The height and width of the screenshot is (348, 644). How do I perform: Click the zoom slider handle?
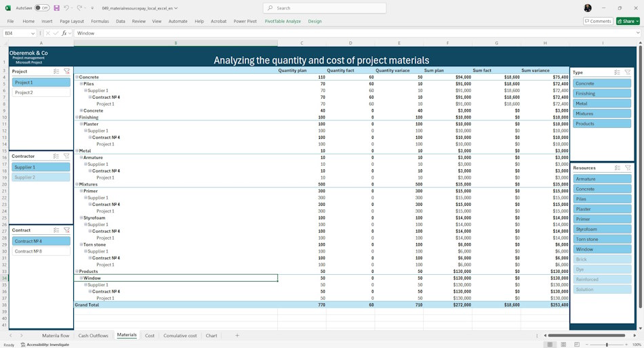click(607, 345)
